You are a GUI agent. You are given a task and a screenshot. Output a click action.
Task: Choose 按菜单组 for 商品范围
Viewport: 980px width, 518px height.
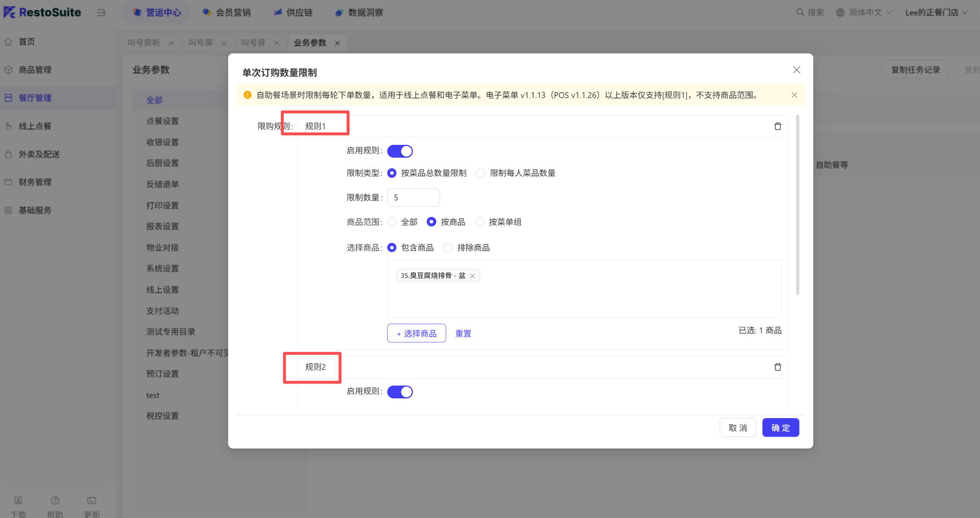(x=479, y=222)
